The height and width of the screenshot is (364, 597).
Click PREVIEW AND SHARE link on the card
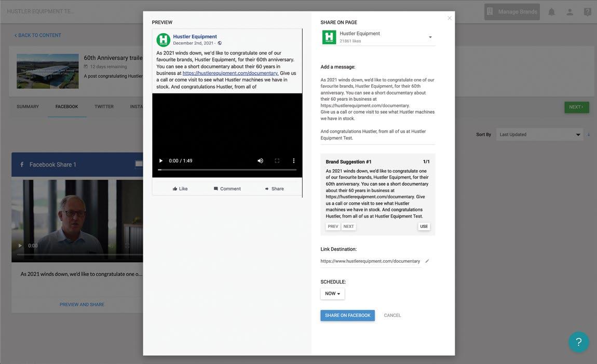pyautogui.click(x=82, y=305)
